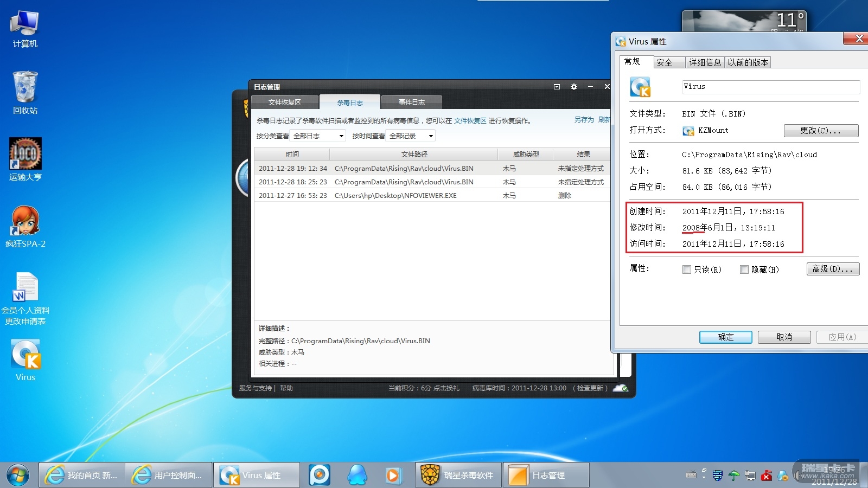Switch to the 事件日志 tab
The image size is (868, 488).
[412, 102]
